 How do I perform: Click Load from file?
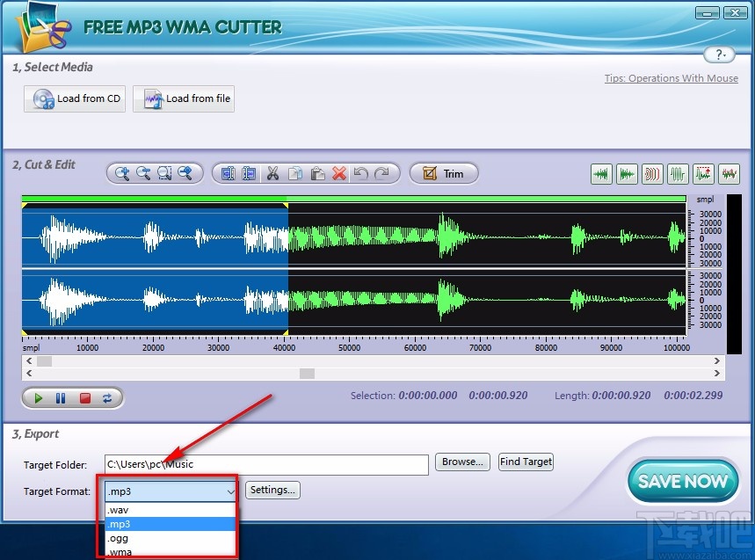(x=184, y=98)
